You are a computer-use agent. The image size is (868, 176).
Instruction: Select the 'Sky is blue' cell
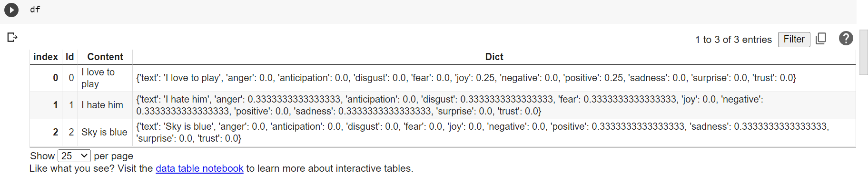tap(105, 133)
